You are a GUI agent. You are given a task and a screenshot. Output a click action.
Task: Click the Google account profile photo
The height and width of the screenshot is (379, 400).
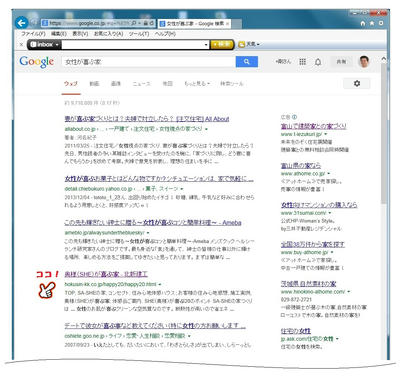click(364, 62)
